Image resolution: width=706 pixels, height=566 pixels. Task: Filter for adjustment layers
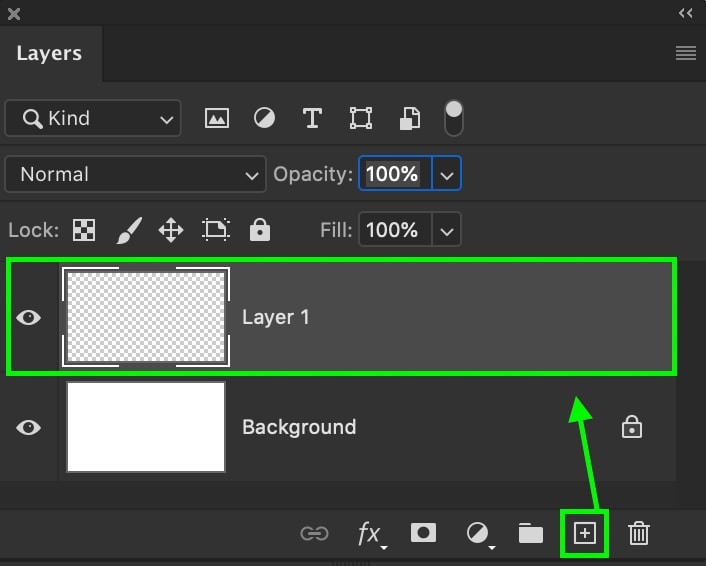pyautogui.click(x=264, y=118)
